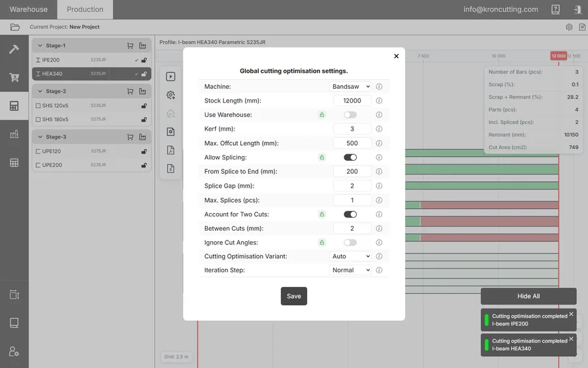Click info icon next to Kerf
The height and width of the screenshot is (368, 588).
[379, 129]
